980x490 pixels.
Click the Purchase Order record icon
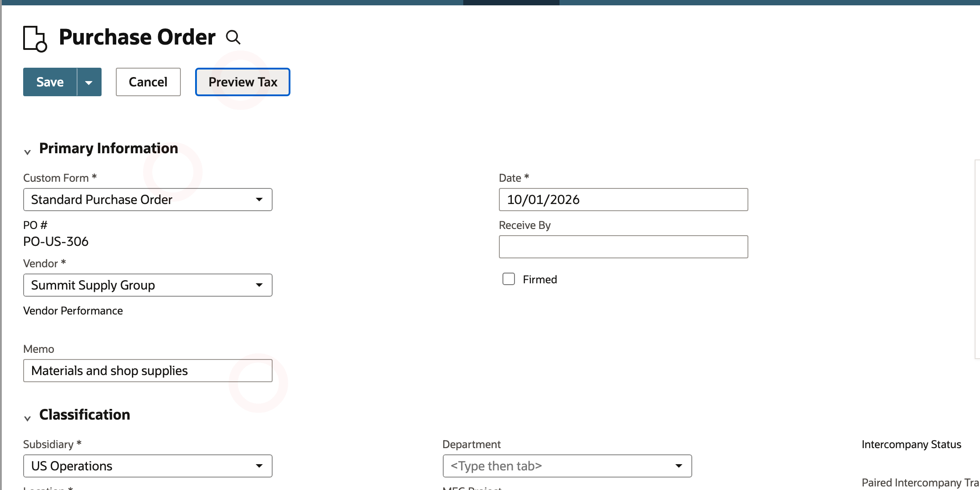click(x=35, y=39)
